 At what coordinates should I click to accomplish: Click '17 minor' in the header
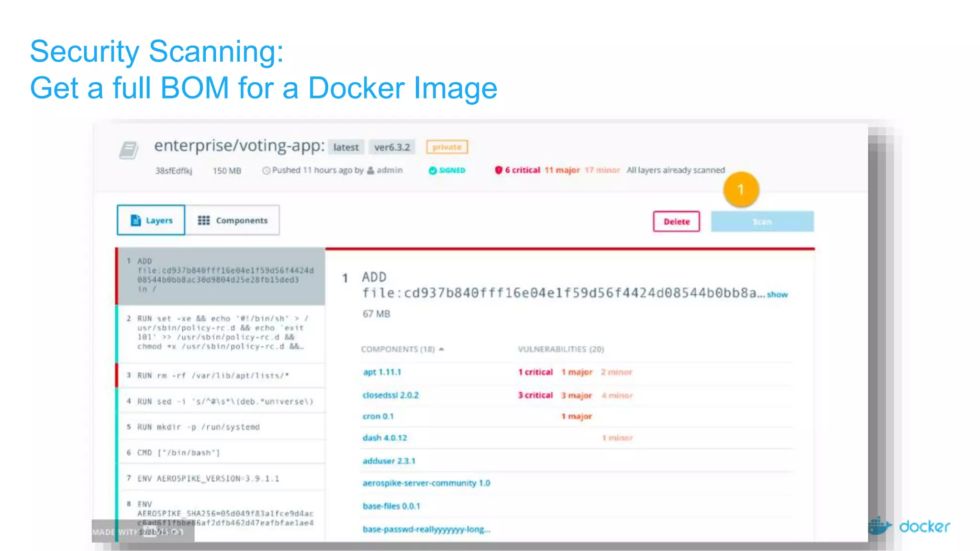point(602,170)
